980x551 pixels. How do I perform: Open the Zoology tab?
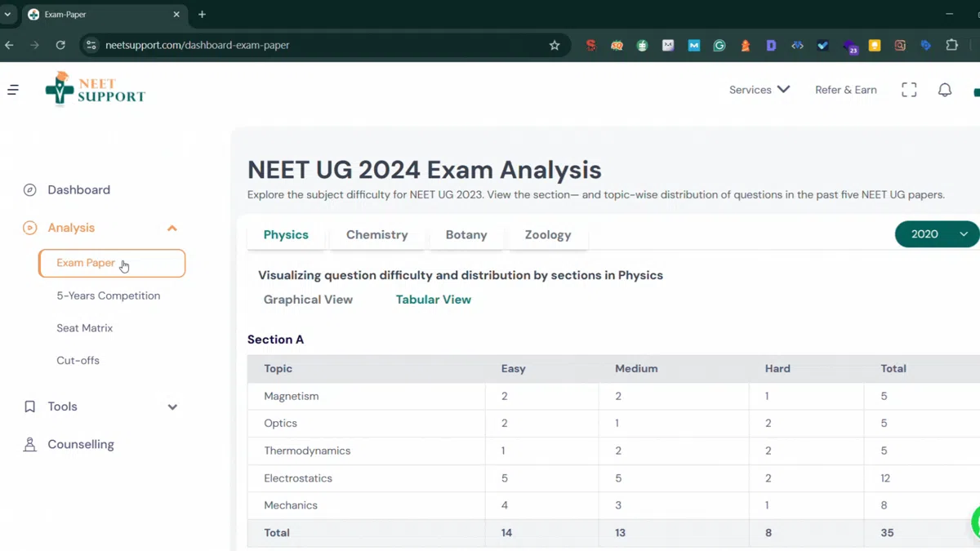[x=547, y=235]
